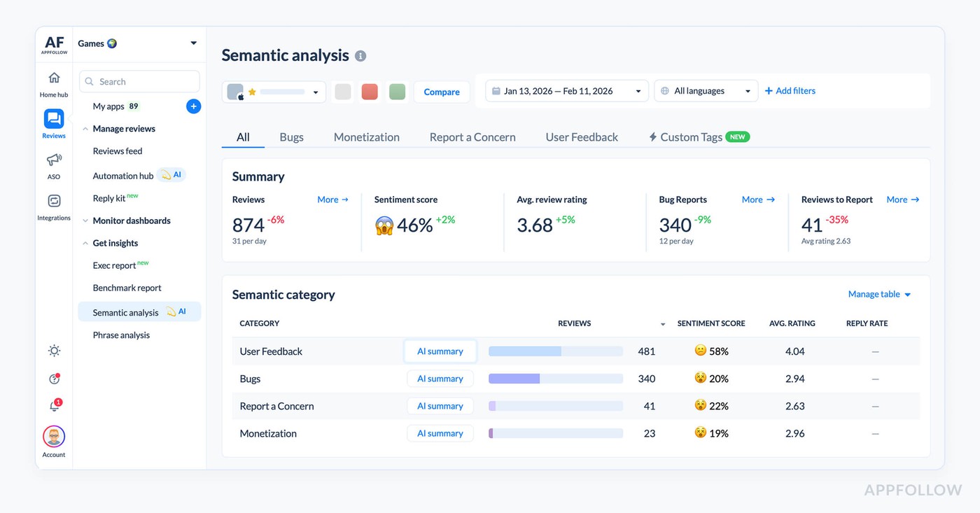Click the info icon next to Semantic analysis
980x513 pixels.
pyautogui.click(x=360, y=56)
